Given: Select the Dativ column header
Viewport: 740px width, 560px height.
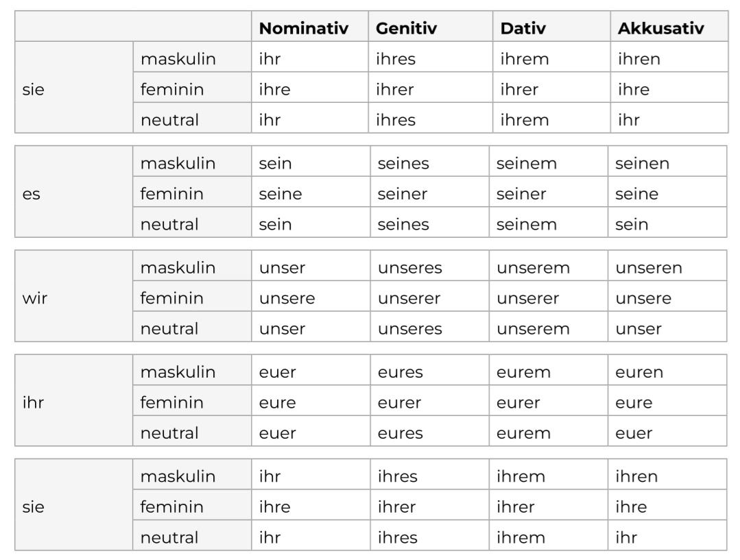Looking at the screenshot, I should tap(520, 29).
